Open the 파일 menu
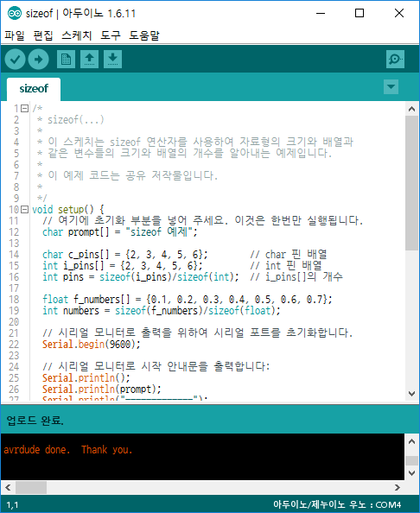Image resolution: width=420 pixels, height=513 pixels. (x=15, y=35)
